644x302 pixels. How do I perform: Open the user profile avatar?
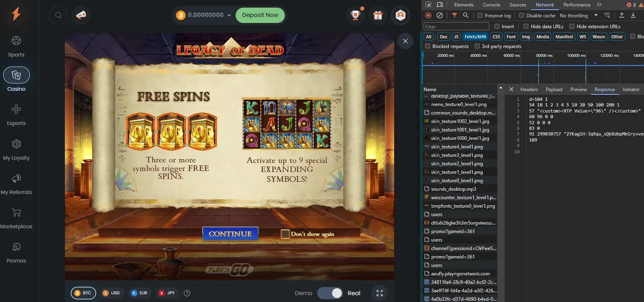400,15
